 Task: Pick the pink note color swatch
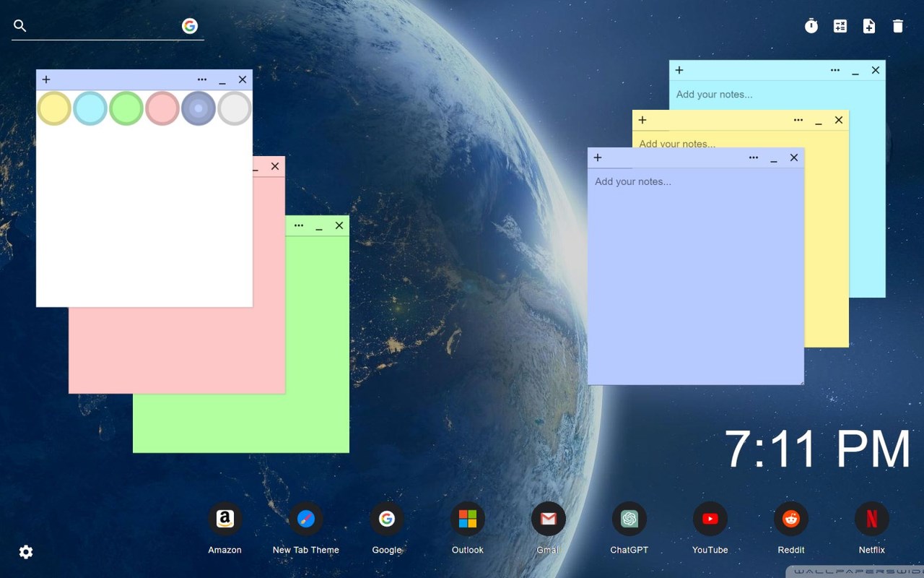[162, 108]
